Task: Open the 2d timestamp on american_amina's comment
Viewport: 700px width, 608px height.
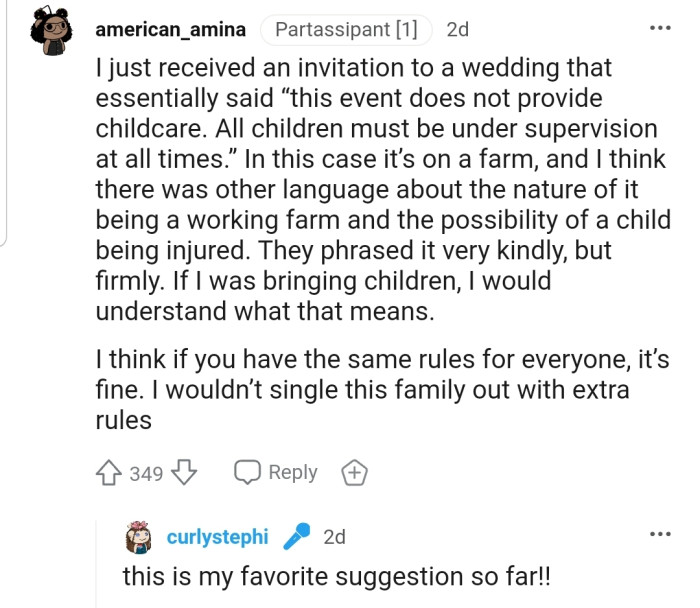Action: tap(457, 29)
